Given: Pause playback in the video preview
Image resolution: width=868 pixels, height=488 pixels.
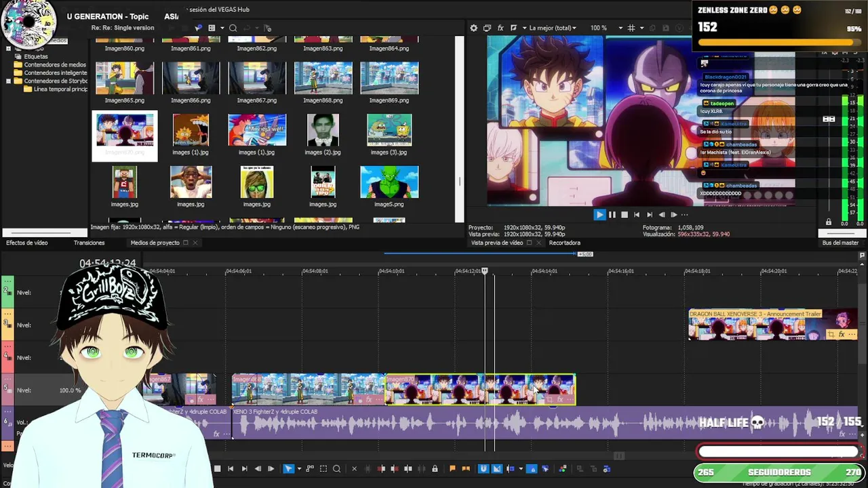Looking at the screenshot, I should click(612, 214).
